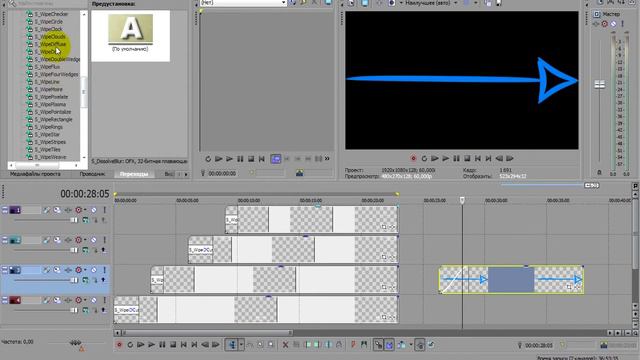Pause playback in timeline transport bar
Viewport: 640px width, 360px height.
coord(162,345)
